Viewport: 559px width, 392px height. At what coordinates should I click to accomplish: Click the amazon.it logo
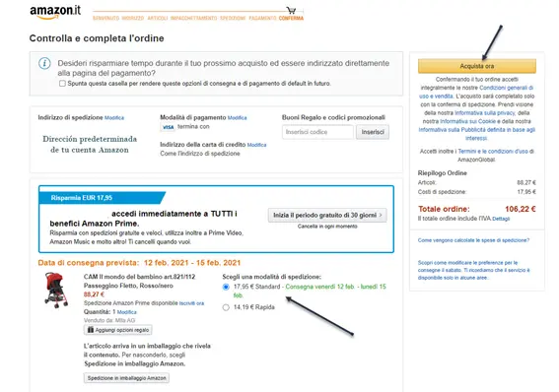coord(55,12)
